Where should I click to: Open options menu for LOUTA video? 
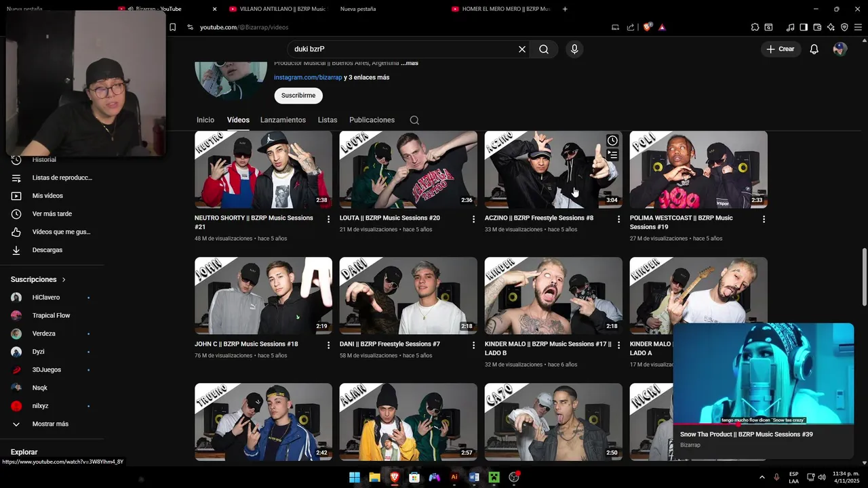pos(473,219)
